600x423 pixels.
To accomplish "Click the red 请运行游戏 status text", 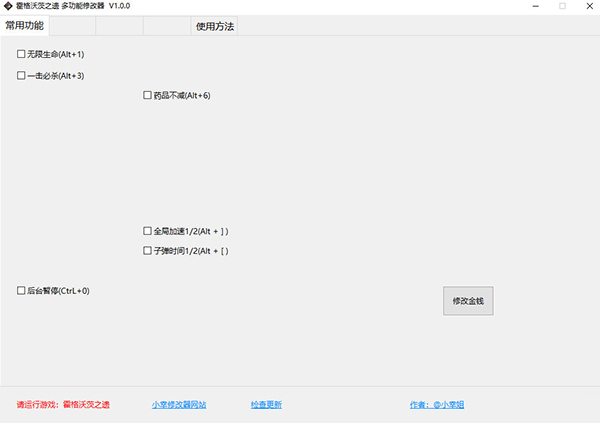I will 63,405.
